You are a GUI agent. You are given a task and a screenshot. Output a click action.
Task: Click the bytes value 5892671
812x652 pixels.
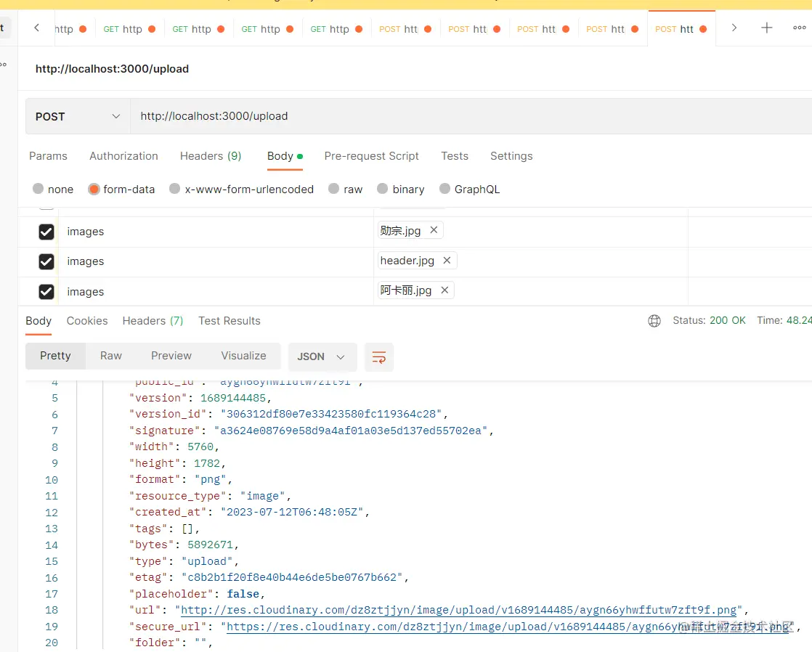tap(210, 545)
